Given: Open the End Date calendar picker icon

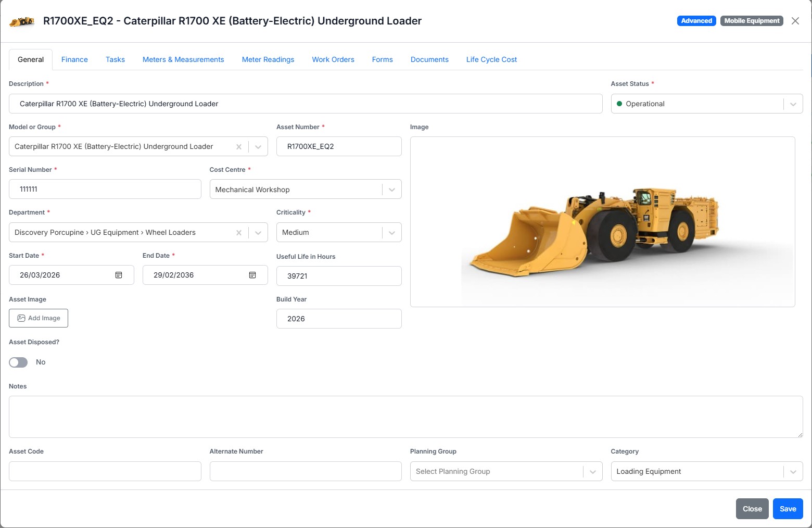Looking at the screenshot, I should tap(252, 275).
